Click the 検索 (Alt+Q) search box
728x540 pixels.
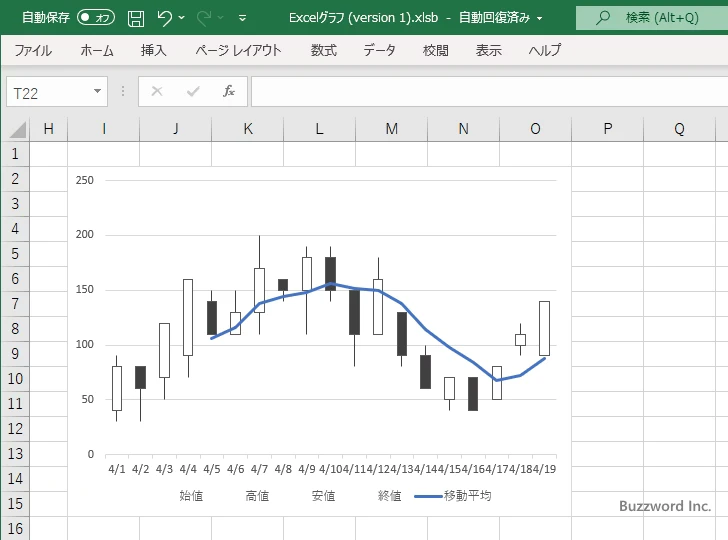pyautogui.click(x=652, y=18)
